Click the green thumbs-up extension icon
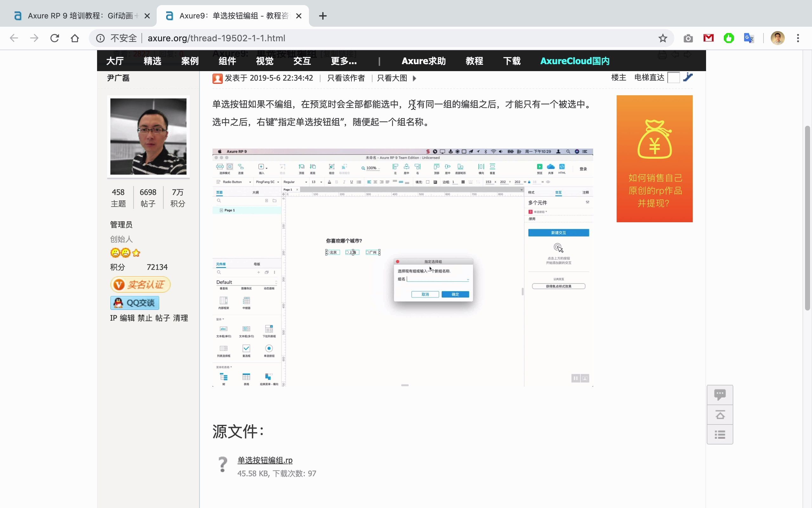The width and height of the screenshot is (812, 508). click(x=729, y=38)
